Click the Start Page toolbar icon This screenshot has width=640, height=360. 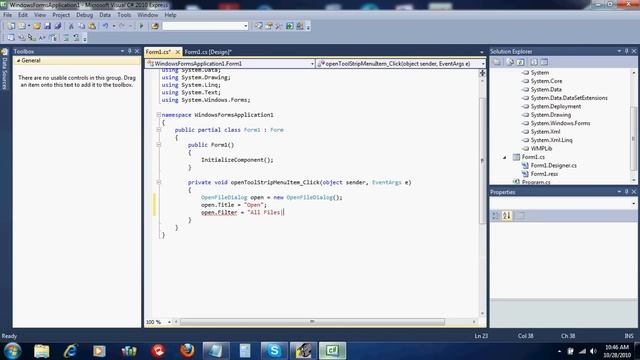pos(289,26)
